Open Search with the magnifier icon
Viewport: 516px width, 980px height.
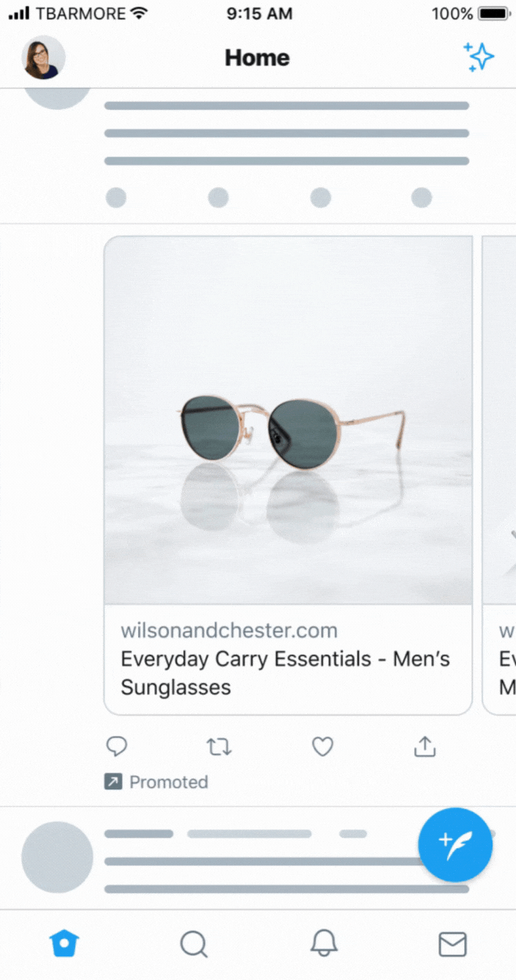[x=194, y=945]
